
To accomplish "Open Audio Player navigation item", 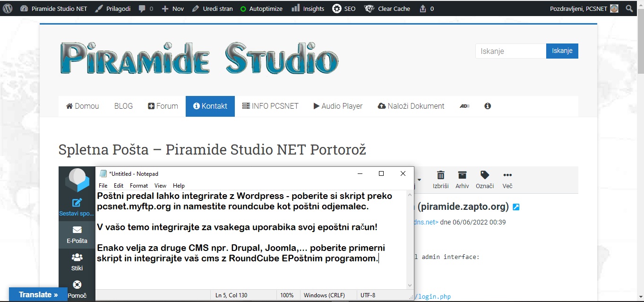I will 338,106.
